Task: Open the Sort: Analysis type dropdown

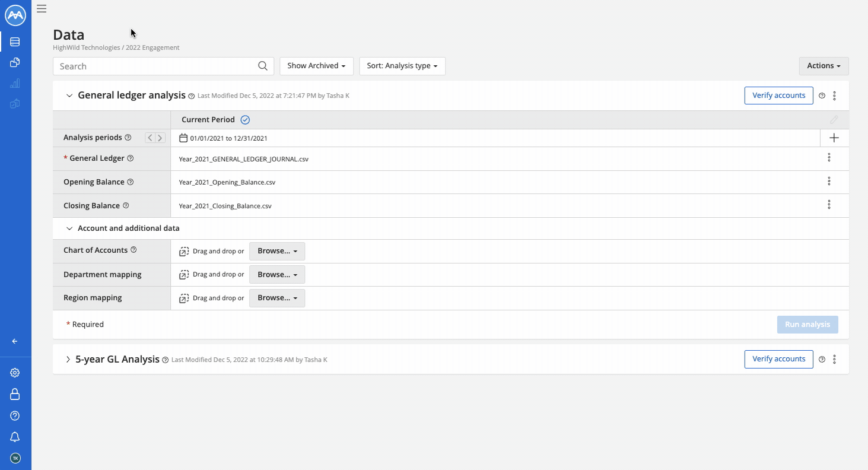Action: (x=402, y=66)
